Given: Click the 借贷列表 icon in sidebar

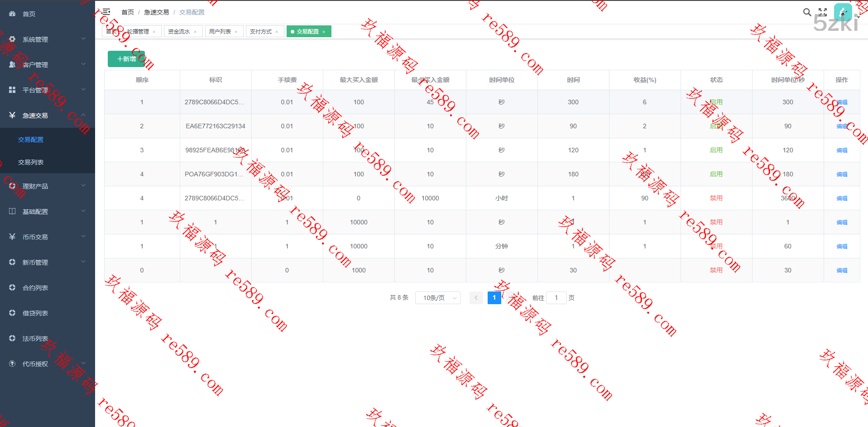Looking at the screenshot, I should [12, 313].
